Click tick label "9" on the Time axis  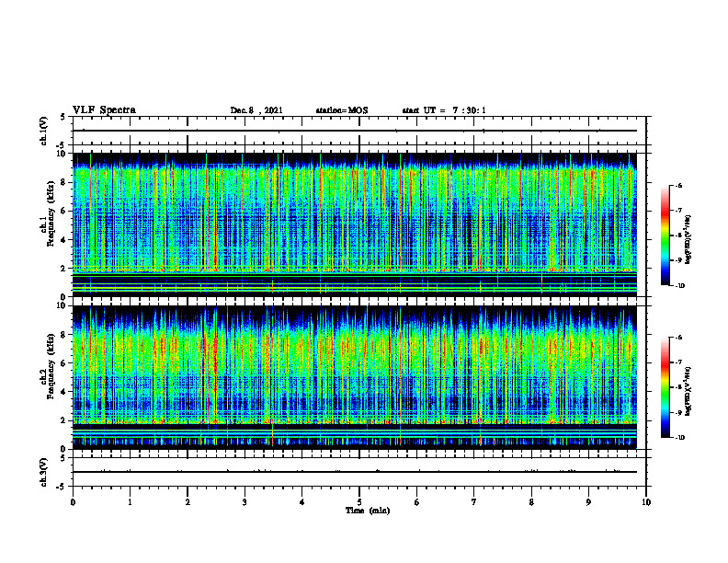coord(588,502)
